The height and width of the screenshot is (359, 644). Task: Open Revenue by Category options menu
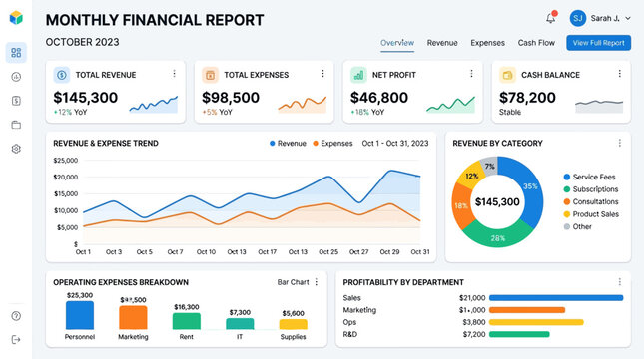click(x=619, y=143)
